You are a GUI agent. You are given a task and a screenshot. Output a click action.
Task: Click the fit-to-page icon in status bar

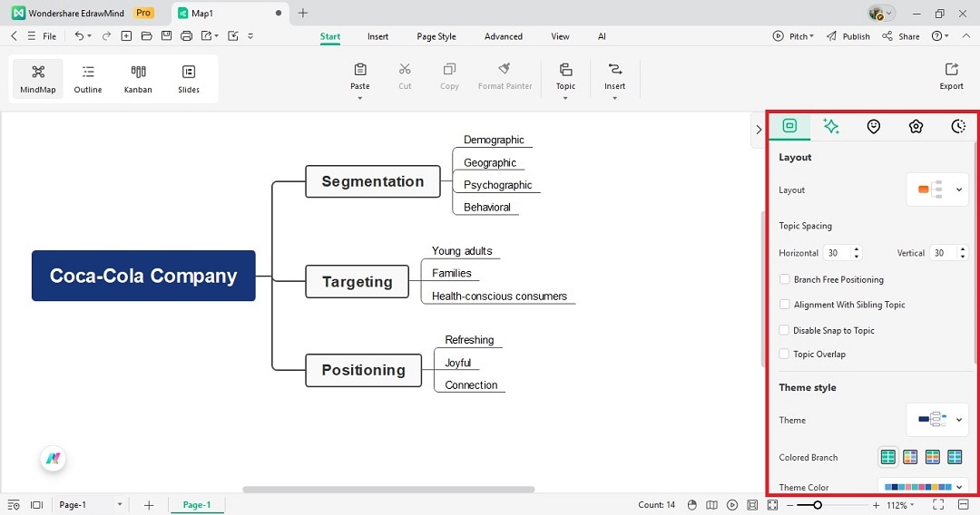coord(772,505)
